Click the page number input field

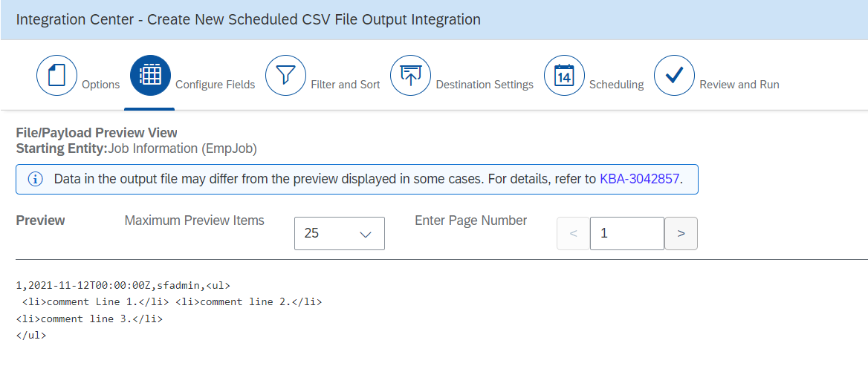[627, 233]
